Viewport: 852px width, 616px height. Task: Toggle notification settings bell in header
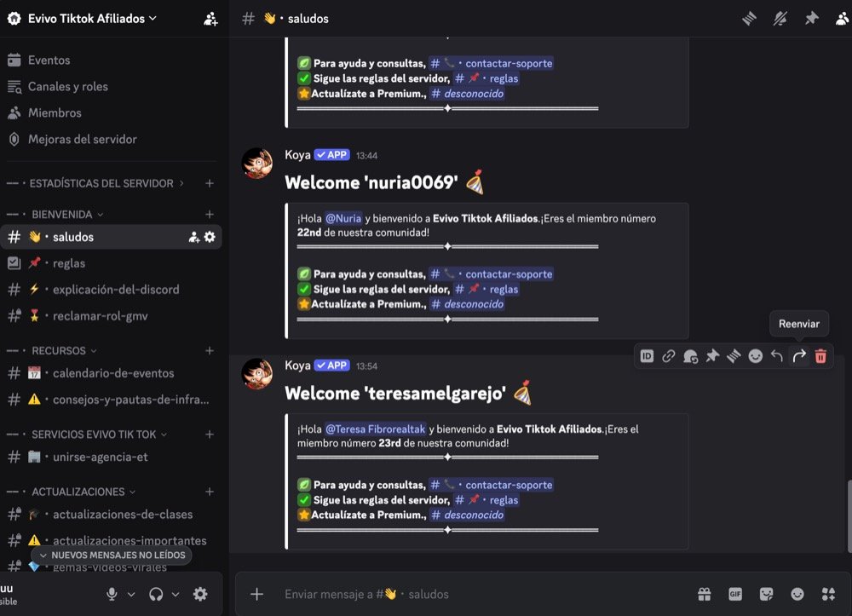(x=780, y=19)
